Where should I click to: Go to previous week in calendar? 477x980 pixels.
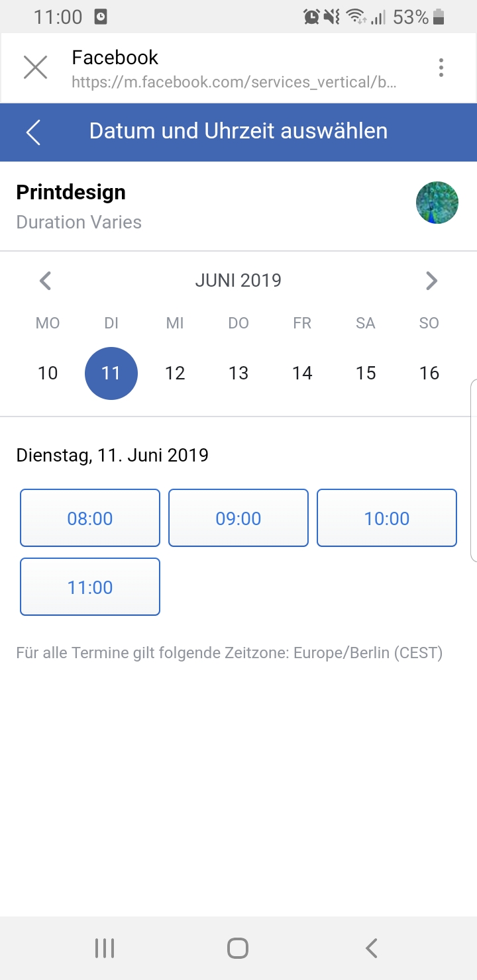click(x=45, y=281)
